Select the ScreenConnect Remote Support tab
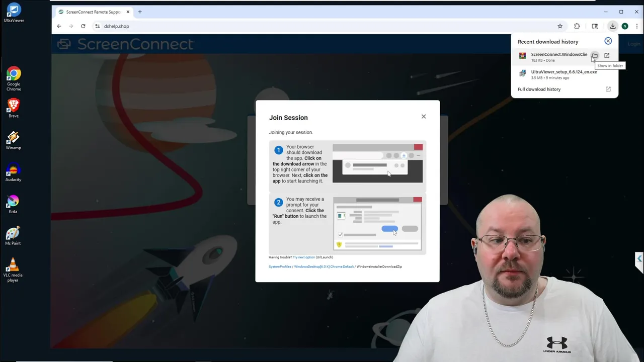 pos(93,12)
